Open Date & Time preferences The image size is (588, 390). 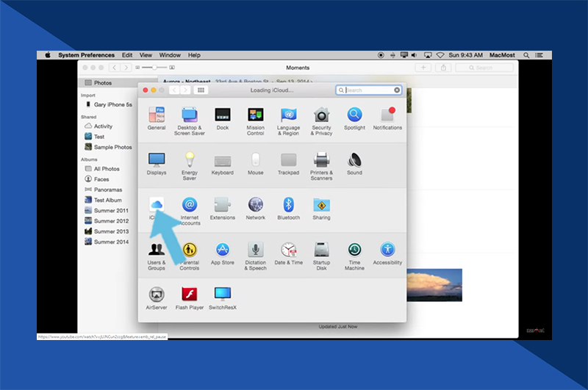[x=288, y=253]
